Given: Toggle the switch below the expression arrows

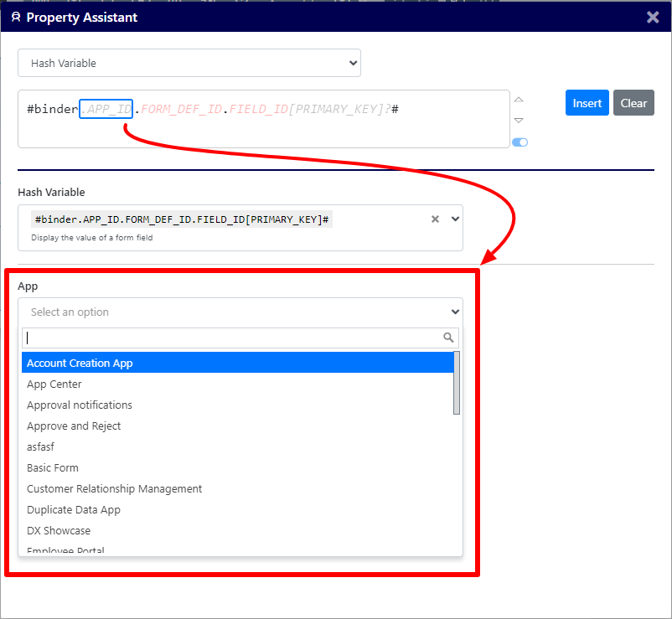Looking at the screenshot, I should (x=520, y=142).
